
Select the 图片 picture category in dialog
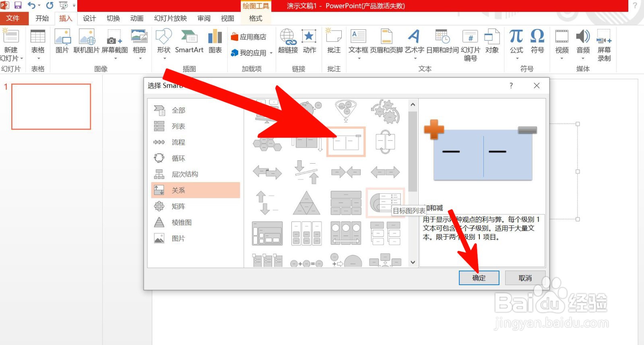point(196,238)
